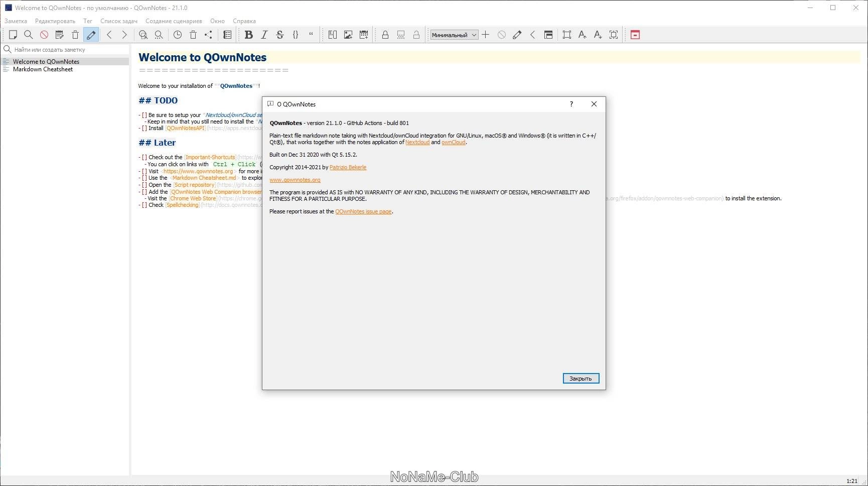Add a new workspace with plus icon
The height and width of the screenshot is (486, 868).
point(486,35)
